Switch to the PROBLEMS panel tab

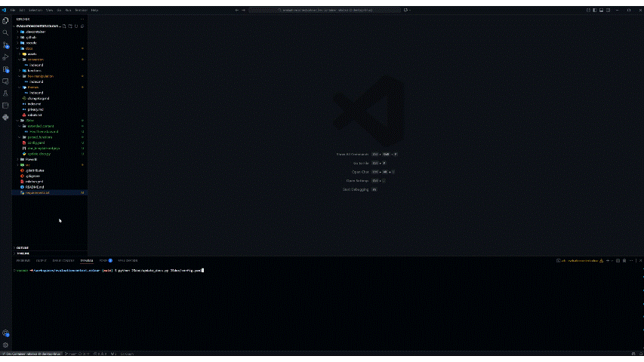click(x=23, y=260)
